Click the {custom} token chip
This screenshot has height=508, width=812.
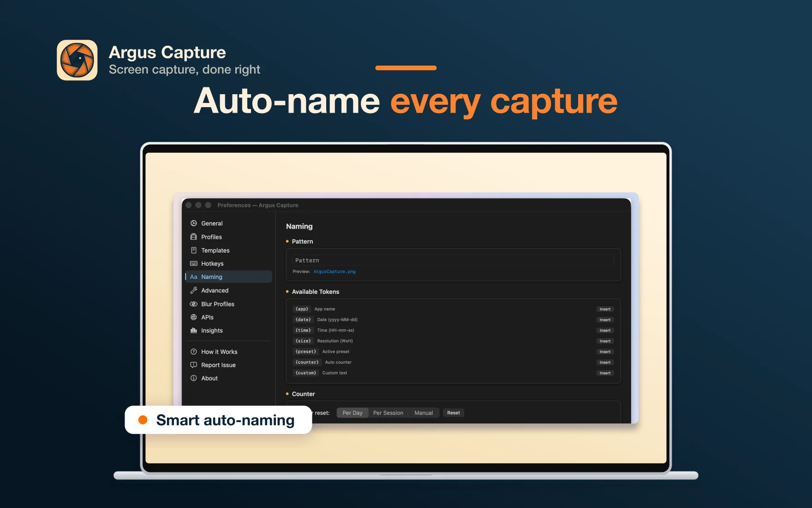tap(306, 373)
